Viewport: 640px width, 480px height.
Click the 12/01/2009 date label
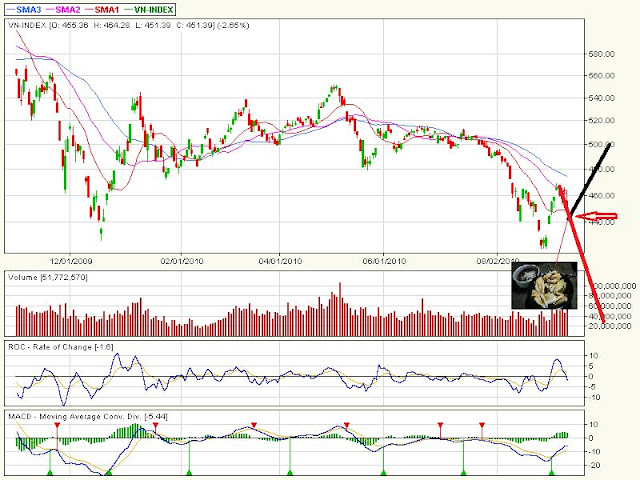(71, 258)
